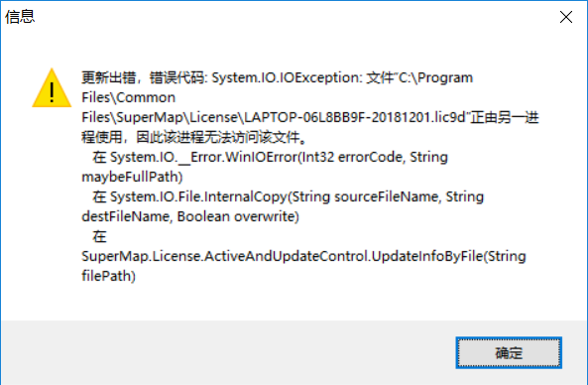The height and width of the screenshot is (385, 588).
Task: Click the empty title bar area
Action: pyautogui.click(x=293, y=17)
